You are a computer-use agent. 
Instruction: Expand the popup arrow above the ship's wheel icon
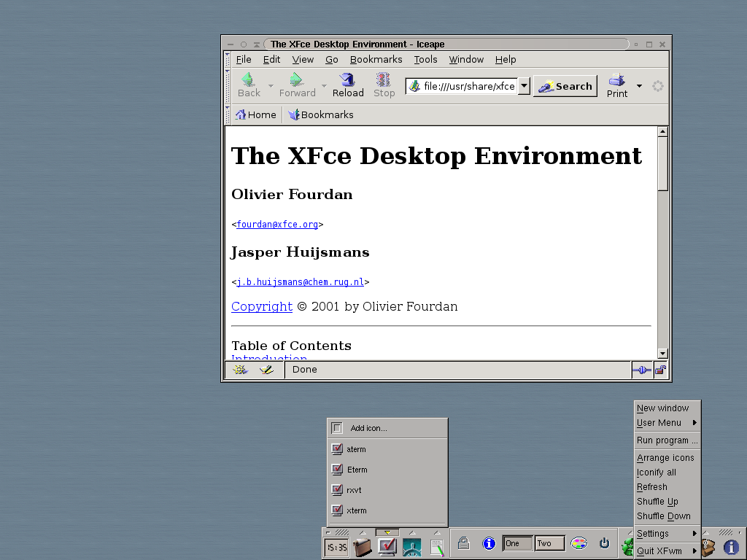412,532
